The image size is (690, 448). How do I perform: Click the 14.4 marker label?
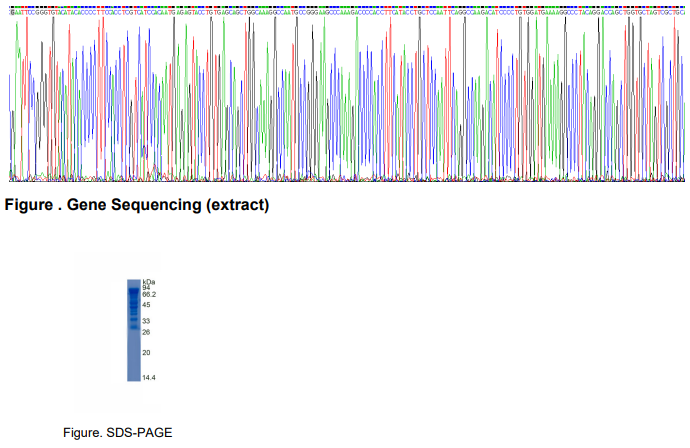pyautogui.click(x=149, y=377)
